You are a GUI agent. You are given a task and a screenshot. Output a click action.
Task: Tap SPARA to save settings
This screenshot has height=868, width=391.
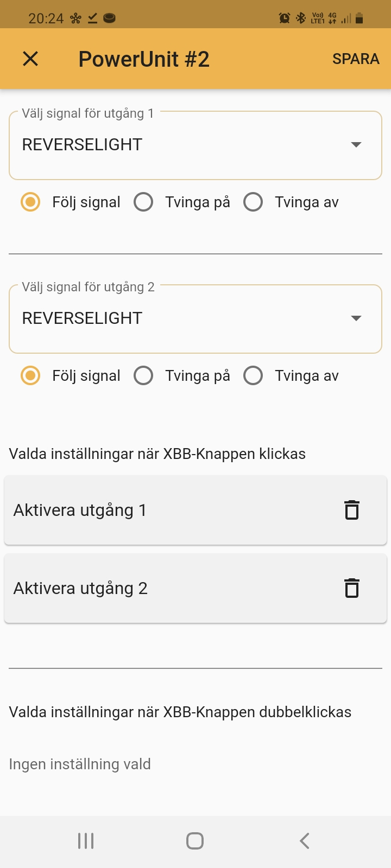356,59
